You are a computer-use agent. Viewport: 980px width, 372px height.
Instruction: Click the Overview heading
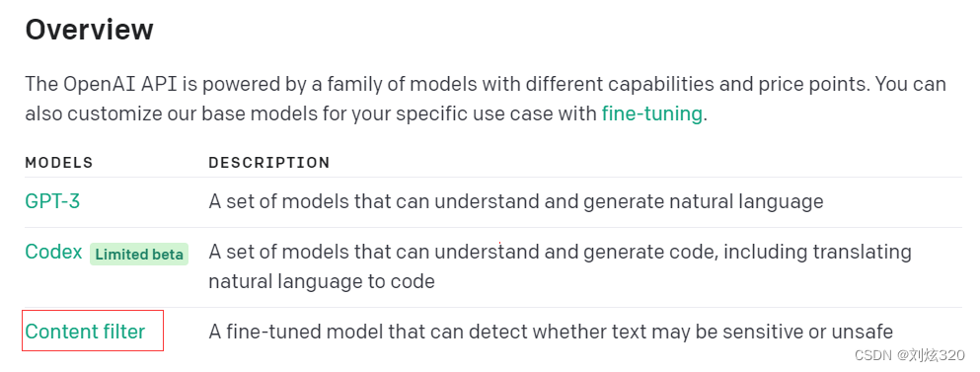[x=89, y=30]
